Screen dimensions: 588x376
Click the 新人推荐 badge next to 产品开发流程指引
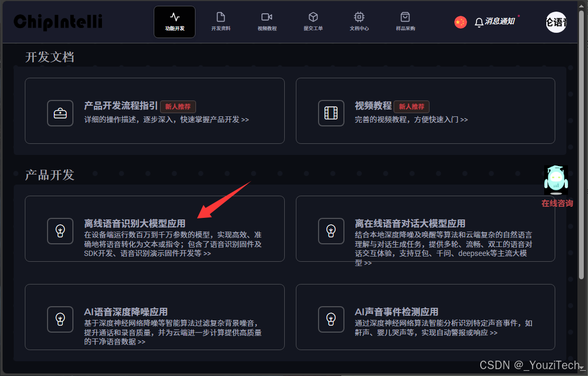pos(178,107)
